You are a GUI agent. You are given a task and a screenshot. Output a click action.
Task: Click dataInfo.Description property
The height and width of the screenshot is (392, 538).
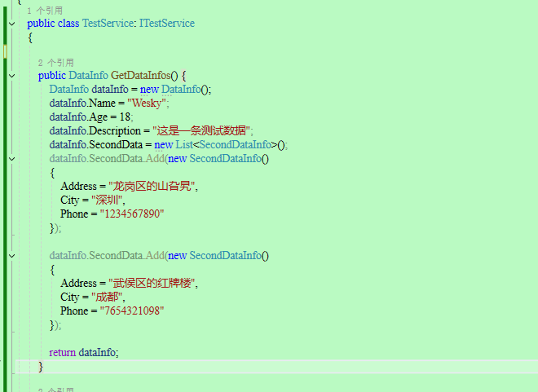pos(95,130)
